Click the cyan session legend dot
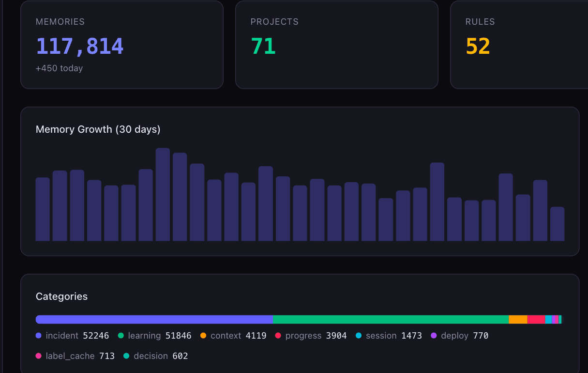588x373 pixels. pos(359,336)
